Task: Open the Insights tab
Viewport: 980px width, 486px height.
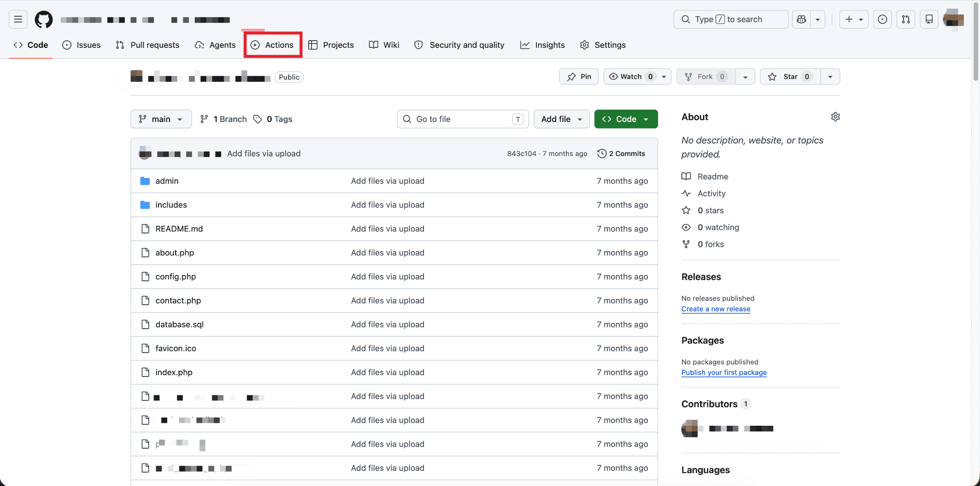Action: coord(543,45)
